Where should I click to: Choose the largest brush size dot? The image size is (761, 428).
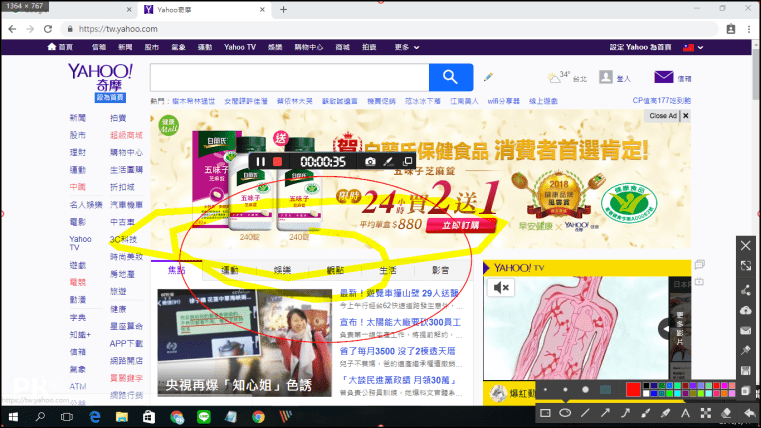tap(585, 389)
